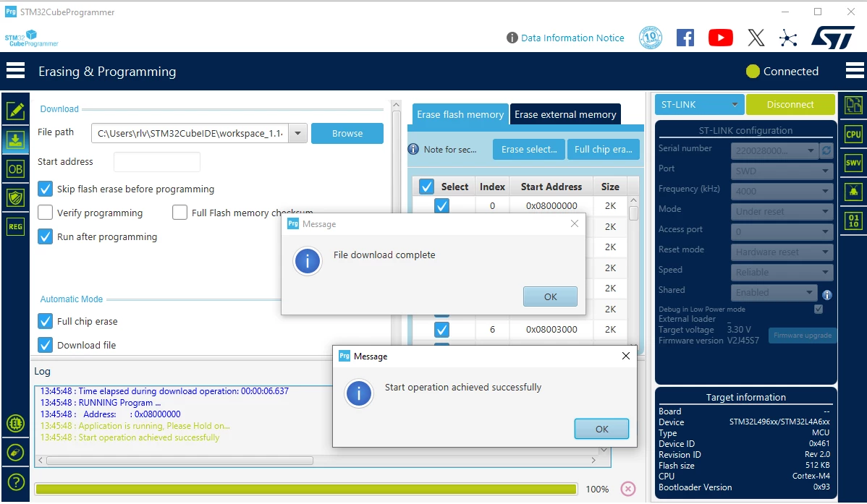
Task: Click Browse to choose a file
Action: [347, 133]
